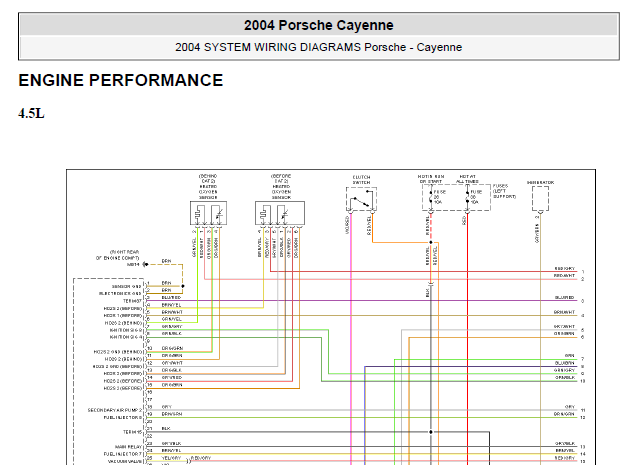630x465 pixels.
Task: Click the 'FUEL INJECTOR 7' pin label
Action: pos(123,454)
